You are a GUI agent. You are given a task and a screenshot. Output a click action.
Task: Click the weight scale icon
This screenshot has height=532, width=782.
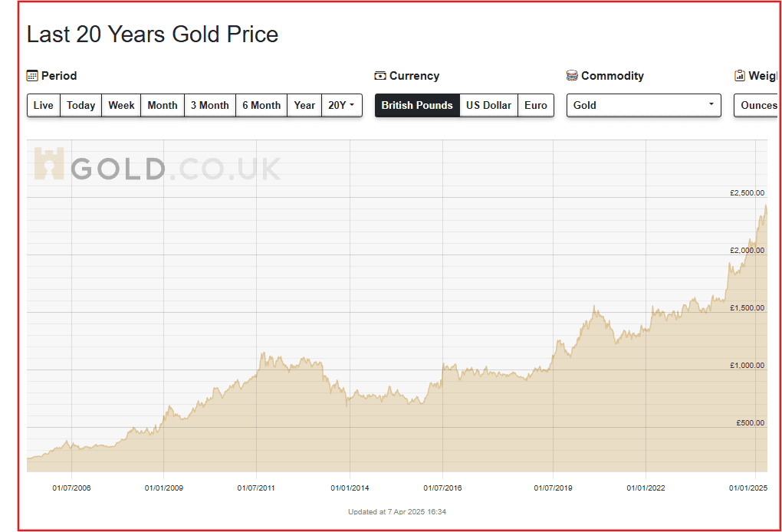(740, 76)
